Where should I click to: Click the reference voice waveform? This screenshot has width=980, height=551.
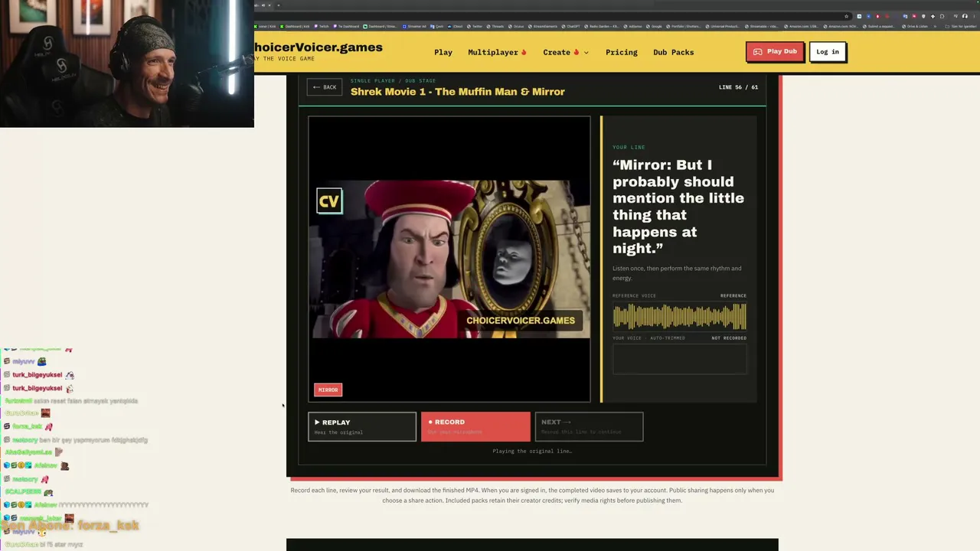(680, 317)
